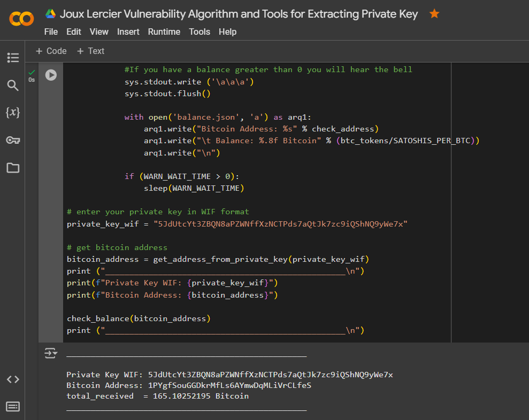The height and width of the screenshot is (420, 529).
Task: Click the output actions icon
Action: (51, 353)
